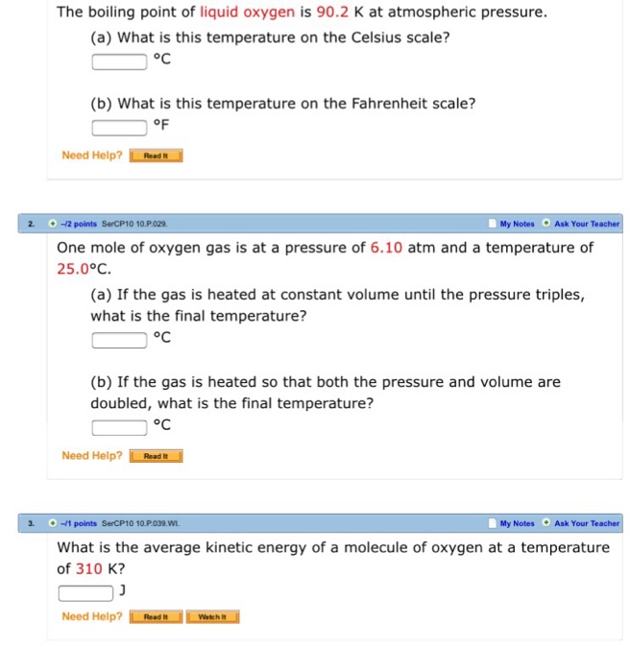The height and width of the screenshot is (672, 630).
Task: Open Ask Your Teacher link for question 3
Action: (x=587, y=523)
